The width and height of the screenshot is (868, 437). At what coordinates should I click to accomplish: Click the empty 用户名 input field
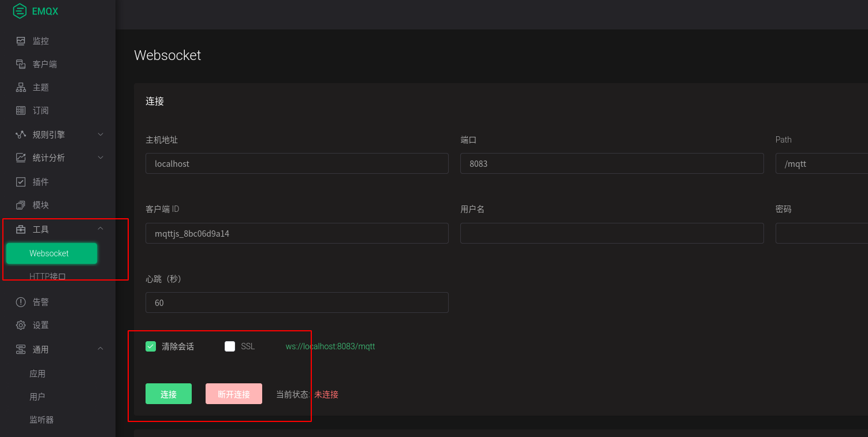click(612, 233)
